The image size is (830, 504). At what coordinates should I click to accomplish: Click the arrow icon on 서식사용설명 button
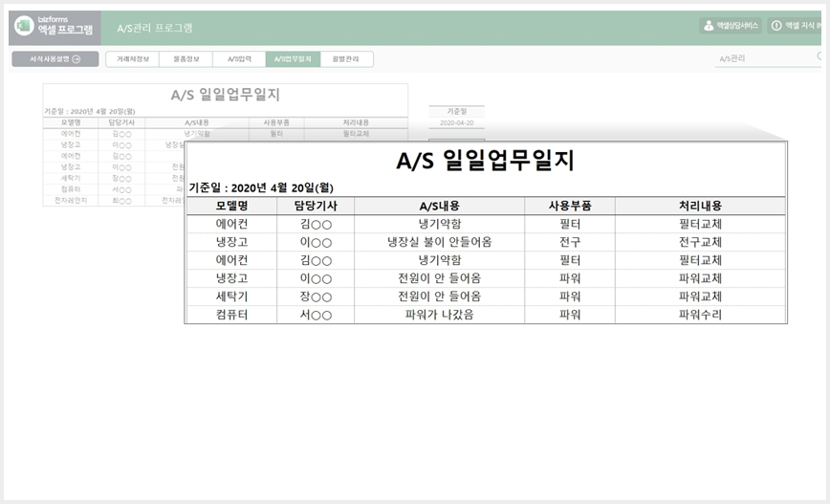pyautogui.click(x=76, y=59)
